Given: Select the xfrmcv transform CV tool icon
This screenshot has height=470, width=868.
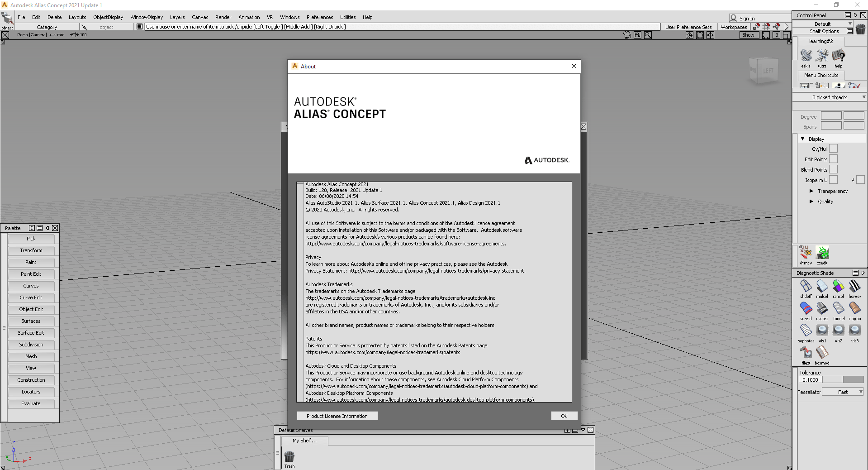Looking at the screenshot, I should (806, 253).
